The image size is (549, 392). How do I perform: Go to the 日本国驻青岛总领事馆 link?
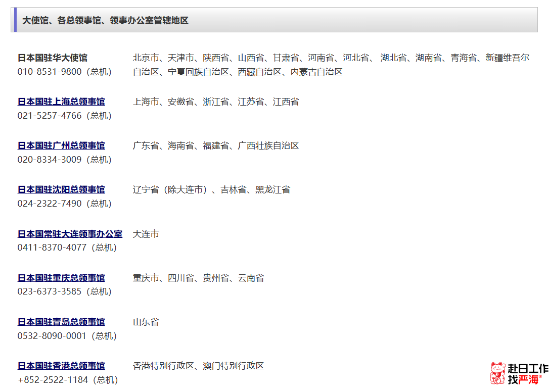coord(61,322)
